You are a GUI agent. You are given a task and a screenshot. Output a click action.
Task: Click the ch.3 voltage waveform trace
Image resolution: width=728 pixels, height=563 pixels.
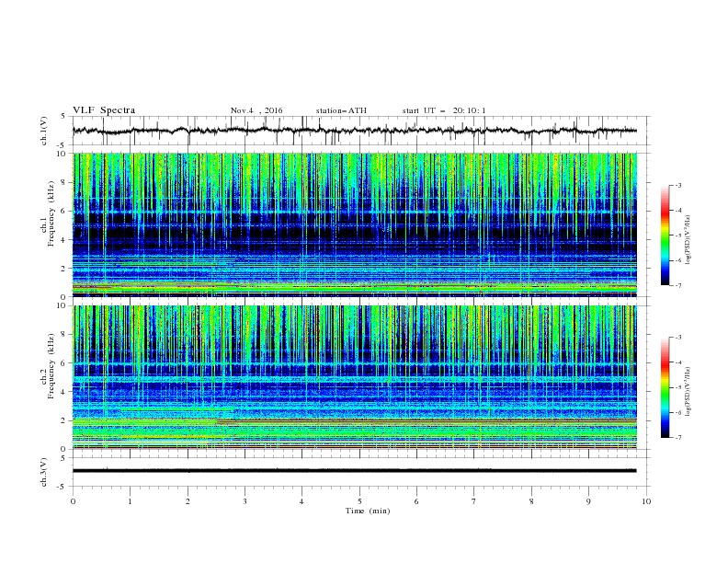(x=354, y=471)
